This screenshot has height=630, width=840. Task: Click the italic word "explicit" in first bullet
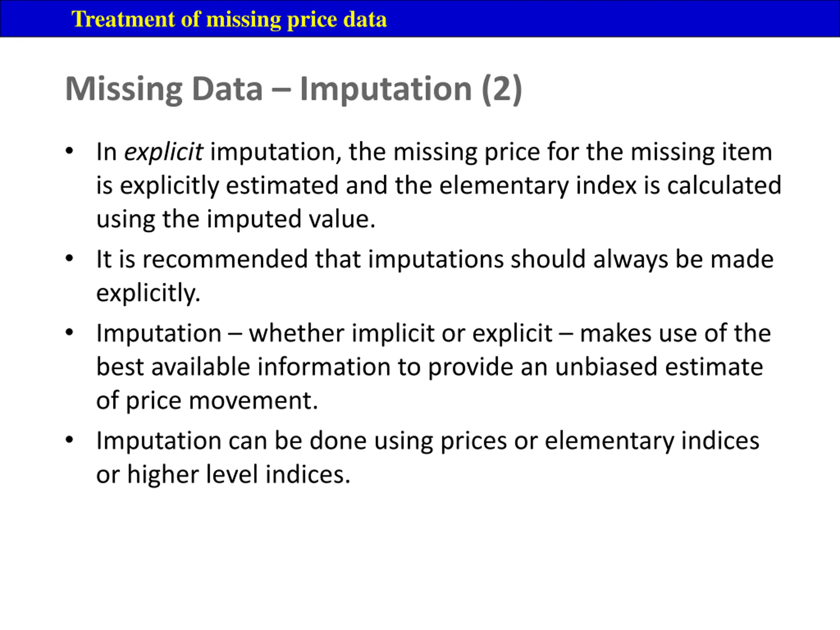pos(164,152)
